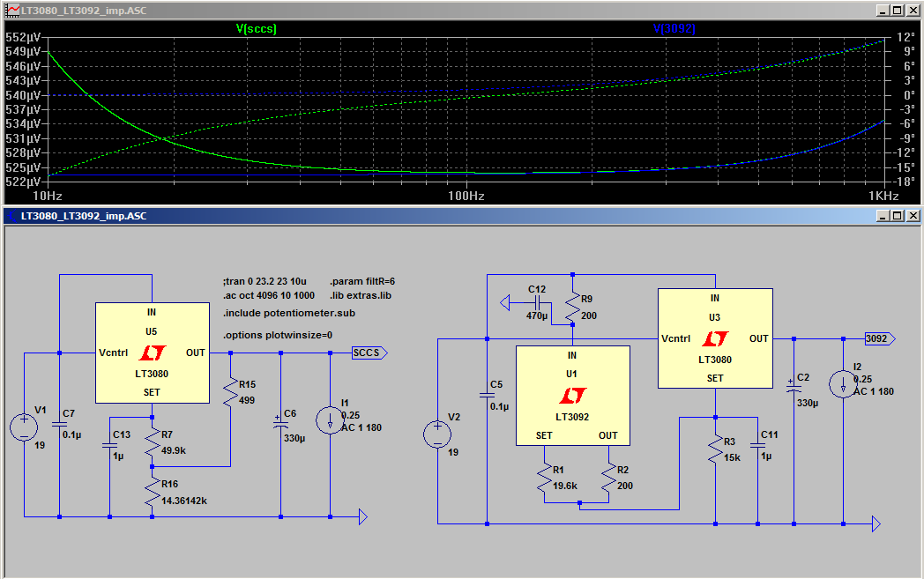Select resistor R16 symbol
The height and width of the screenshot is (579, 924).
(152, 493)
